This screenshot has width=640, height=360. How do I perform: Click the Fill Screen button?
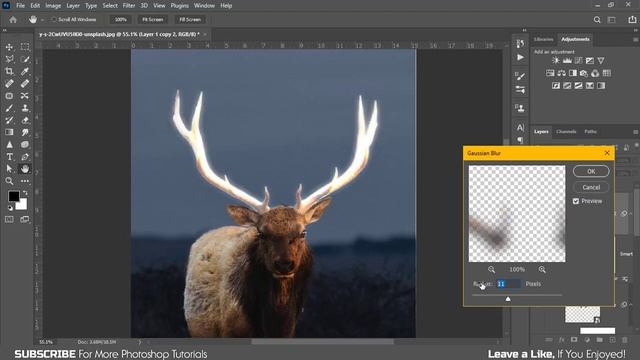190,20
